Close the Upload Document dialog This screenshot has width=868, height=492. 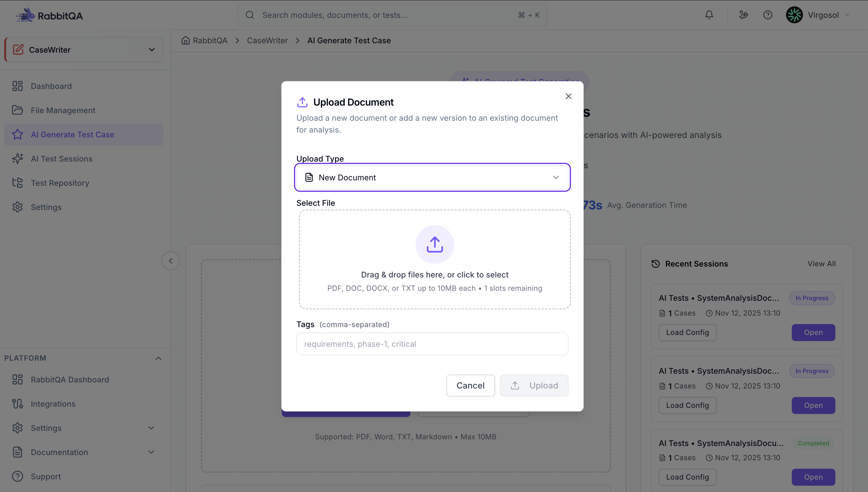(x=568, y=96)
